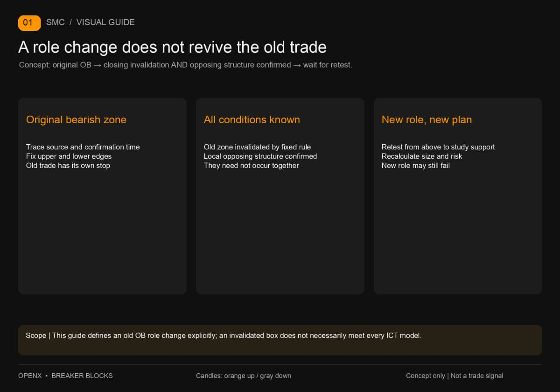Select the "BREAKER BLOCKS" footer label
Screen dimensions: 560x392
82,376
